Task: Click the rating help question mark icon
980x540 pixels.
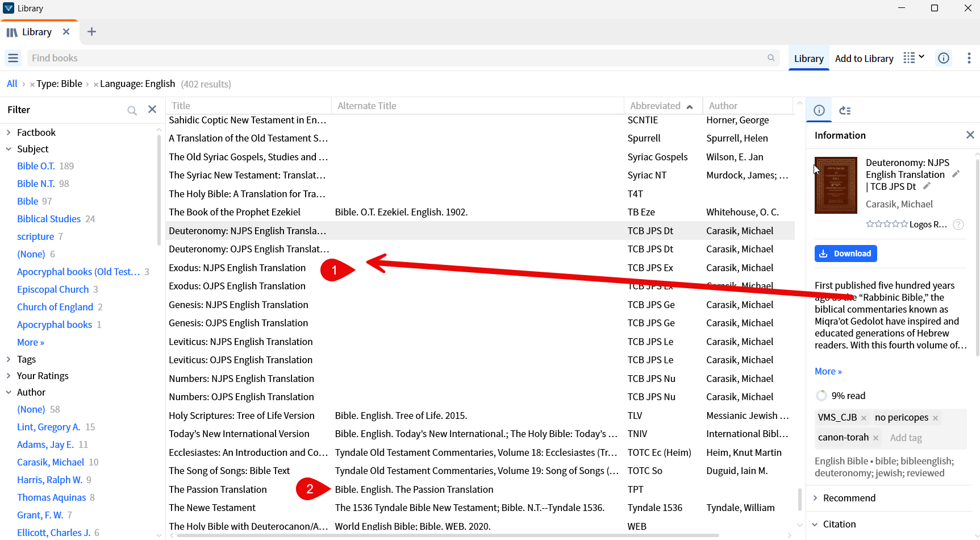Action: [958, 225]
